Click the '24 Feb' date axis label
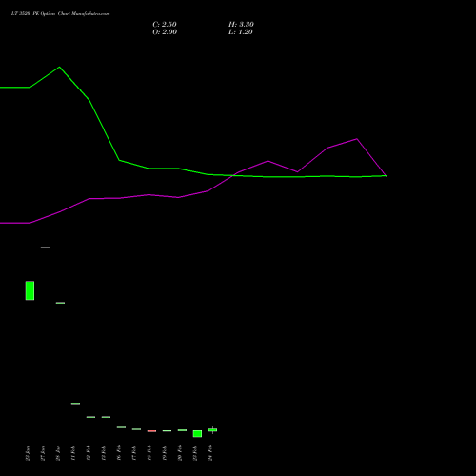The image size is (476, 476). pos(210,453)
